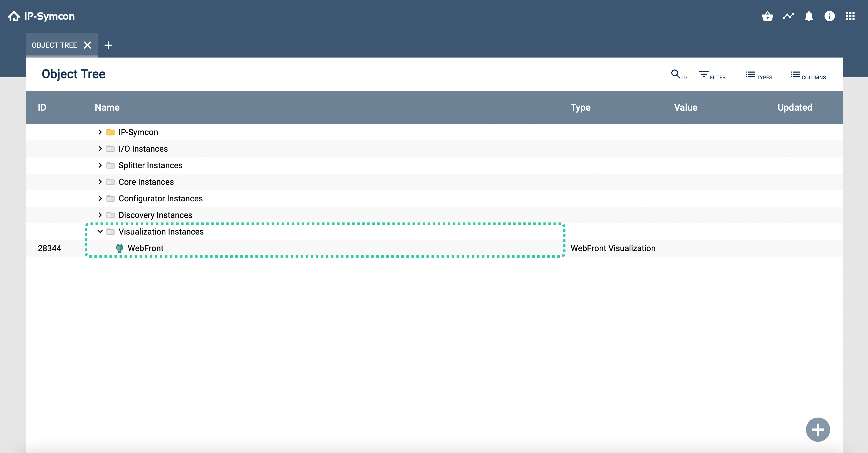Expand the Discovery Instances folder
868x453 pixels.
[x=100, y=215]
